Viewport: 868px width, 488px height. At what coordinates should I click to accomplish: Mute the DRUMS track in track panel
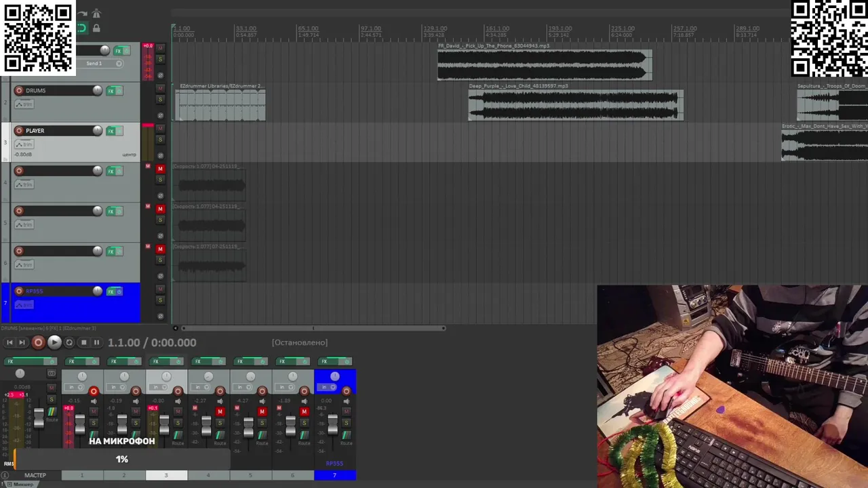coord(160,89)
